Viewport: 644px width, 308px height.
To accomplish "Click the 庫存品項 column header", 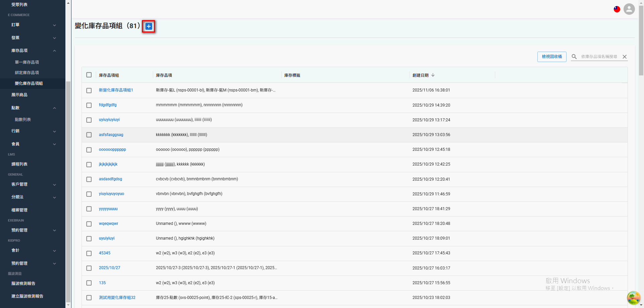I will tap(164, 75).
